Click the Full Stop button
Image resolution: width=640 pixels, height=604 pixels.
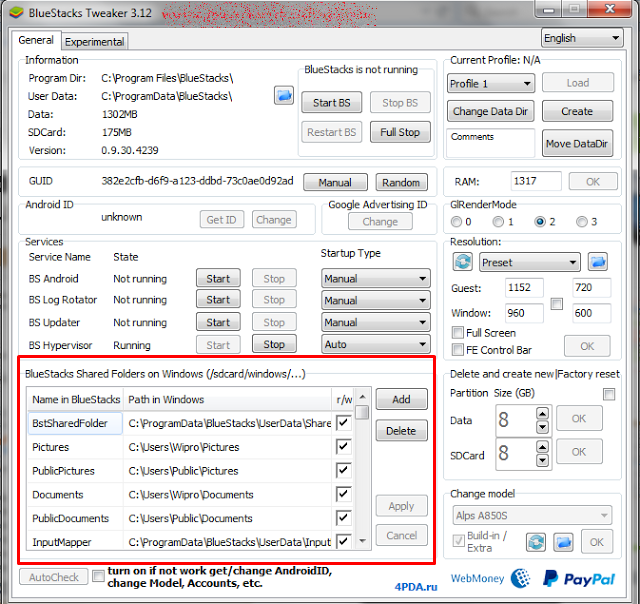click(x=400, y=132)
